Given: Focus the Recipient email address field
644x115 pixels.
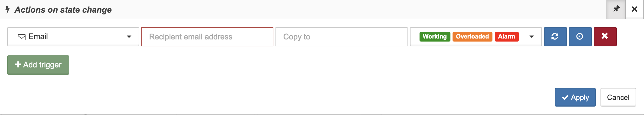Looking at the screenshot, I should click(x=207, y=37).
